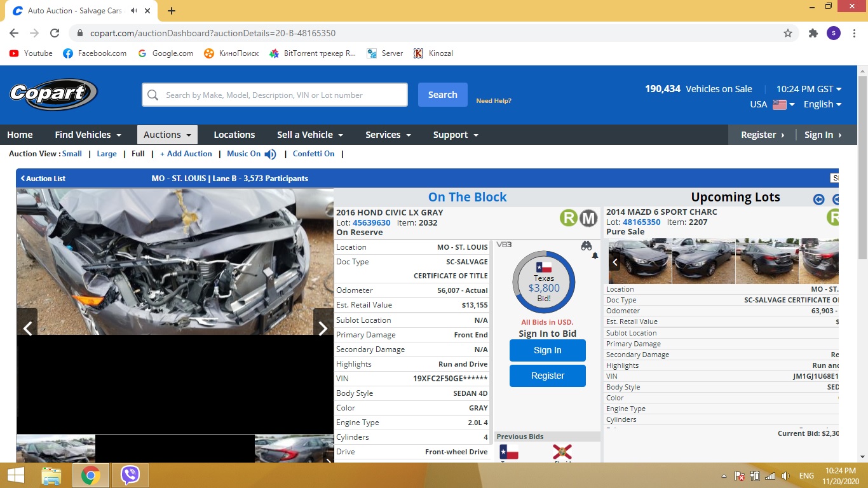
Task: Click Sign In in navigation bar
Action: tap(823, 135)
